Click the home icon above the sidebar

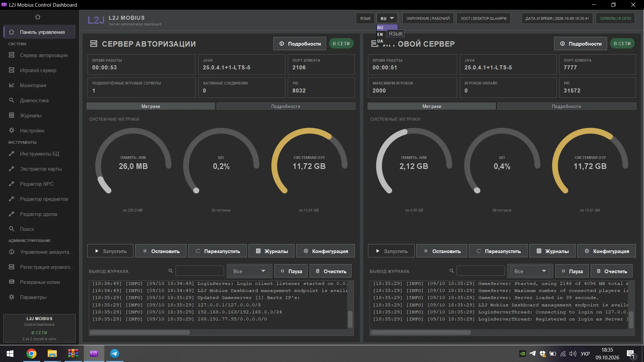[x=38, y=17]
